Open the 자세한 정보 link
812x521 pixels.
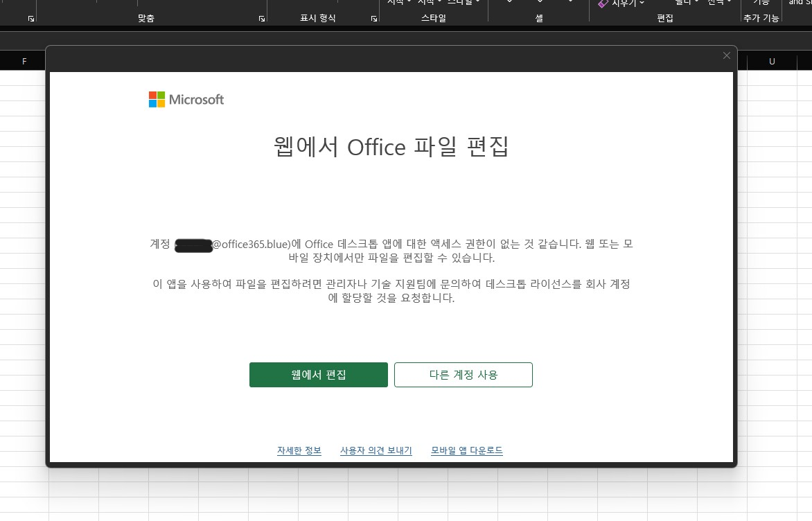(299, 450)
